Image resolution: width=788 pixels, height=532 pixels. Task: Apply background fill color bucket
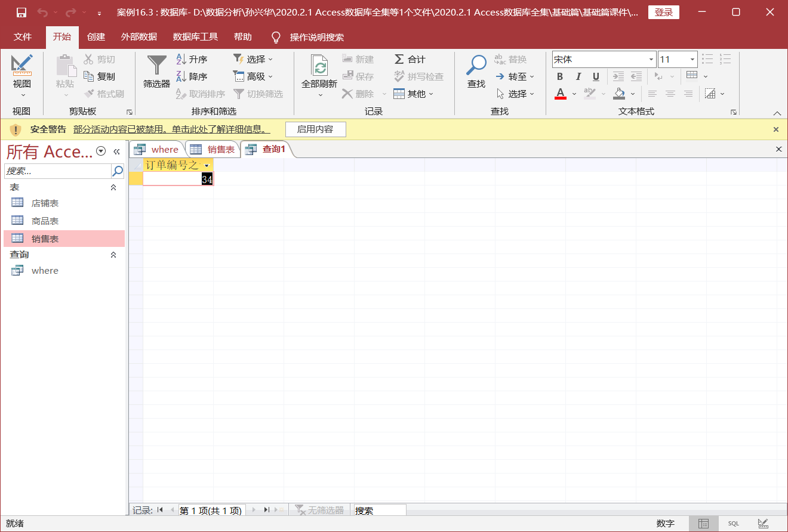point(619,94)
